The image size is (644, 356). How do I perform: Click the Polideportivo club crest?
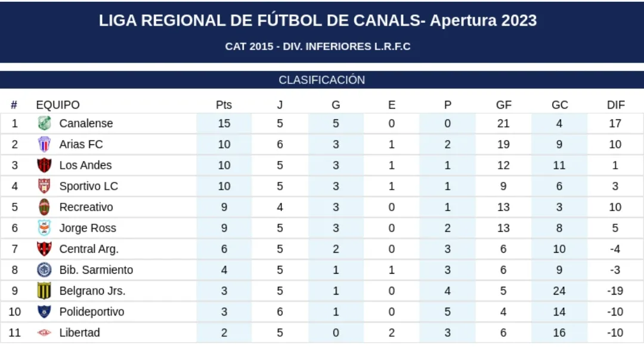[x=44, y=312]
